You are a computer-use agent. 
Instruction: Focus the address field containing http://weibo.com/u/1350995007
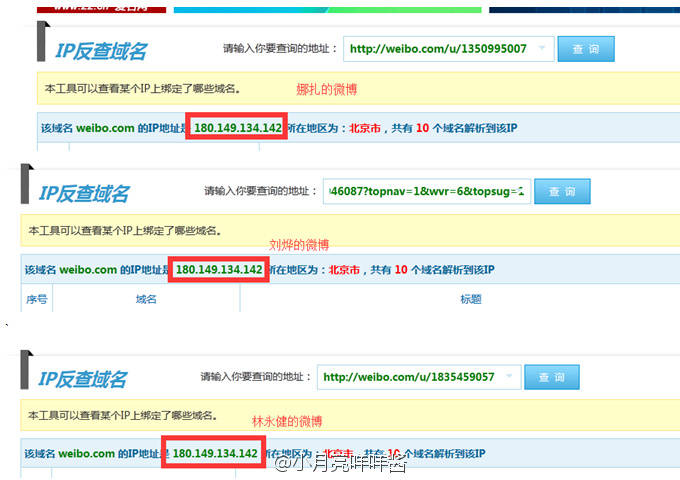click(x=449, y=49)
